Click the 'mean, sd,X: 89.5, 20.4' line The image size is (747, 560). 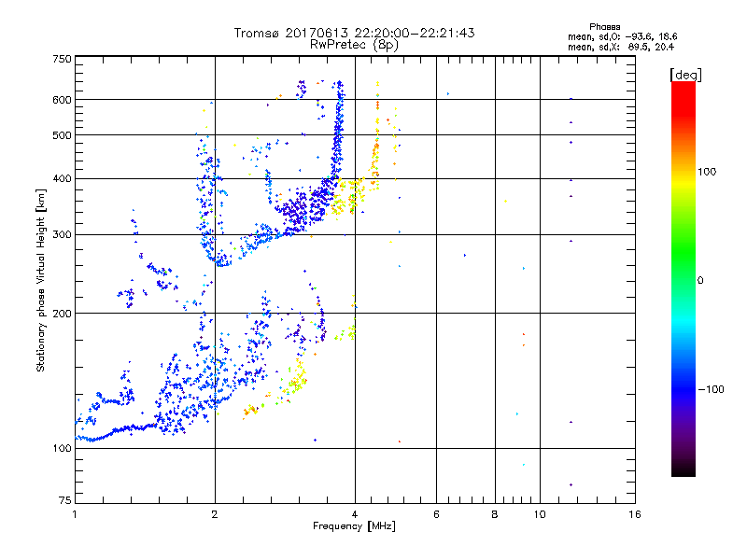[621, 48]
